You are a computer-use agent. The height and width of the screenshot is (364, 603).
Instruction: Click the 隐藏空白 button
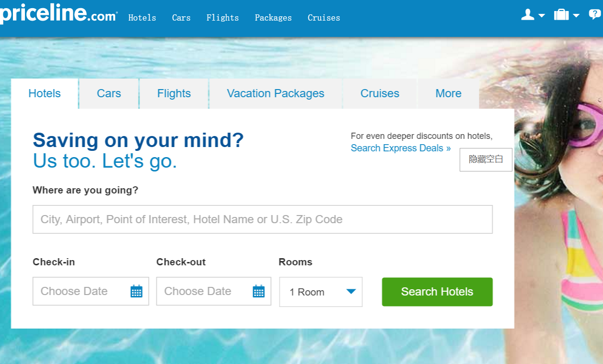point(486,159)
